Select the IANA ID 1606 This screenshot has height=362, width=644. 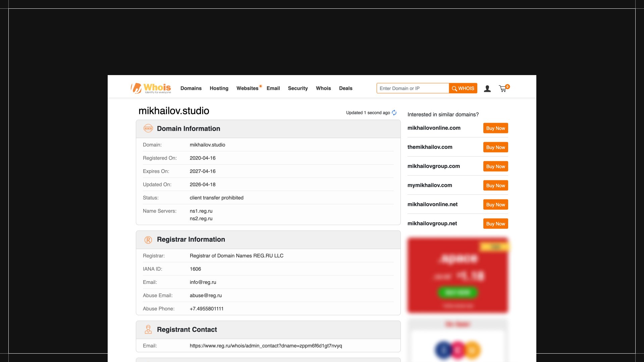pos(195,269)
